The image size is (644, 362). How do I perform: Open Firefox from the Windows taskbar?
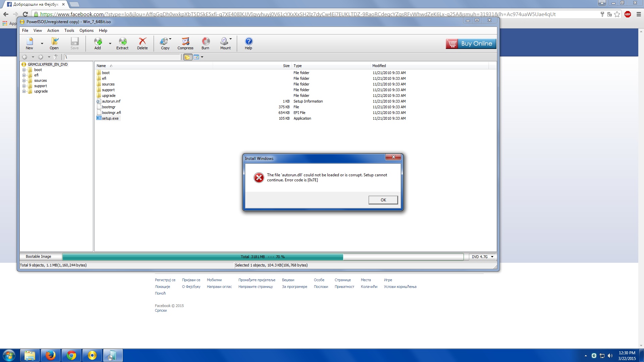pos(51,355)
